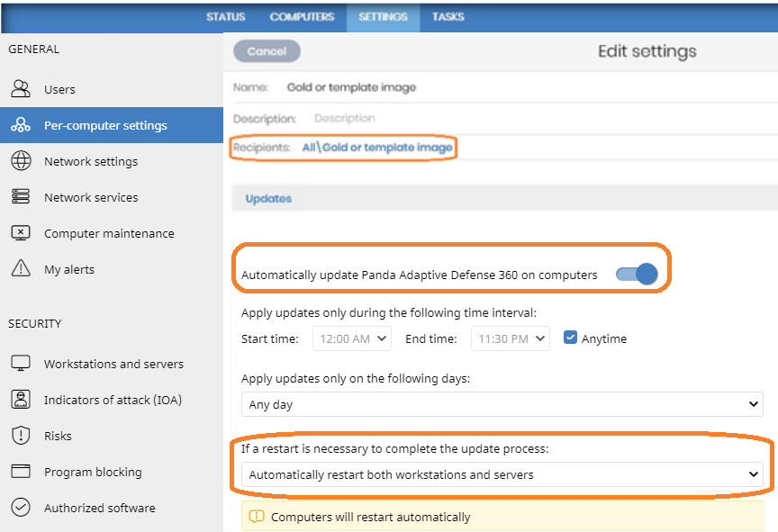This screenshot has height=532, width=778.
Task: Click the GENERAL section heading
Action: (x=33, y=50)
